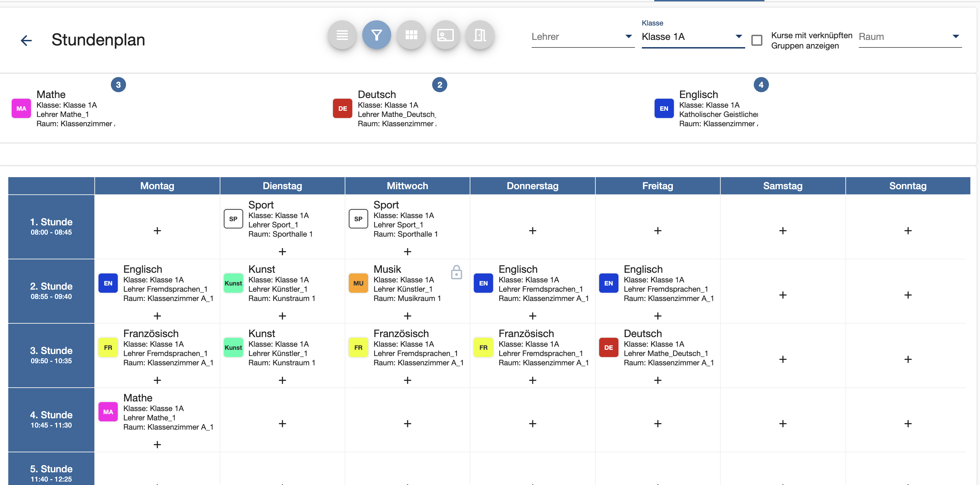This screenshot has height=485, width=980.
Task: Add a lesson on Samstag 2. Stunde
Action: coord(783,295)
